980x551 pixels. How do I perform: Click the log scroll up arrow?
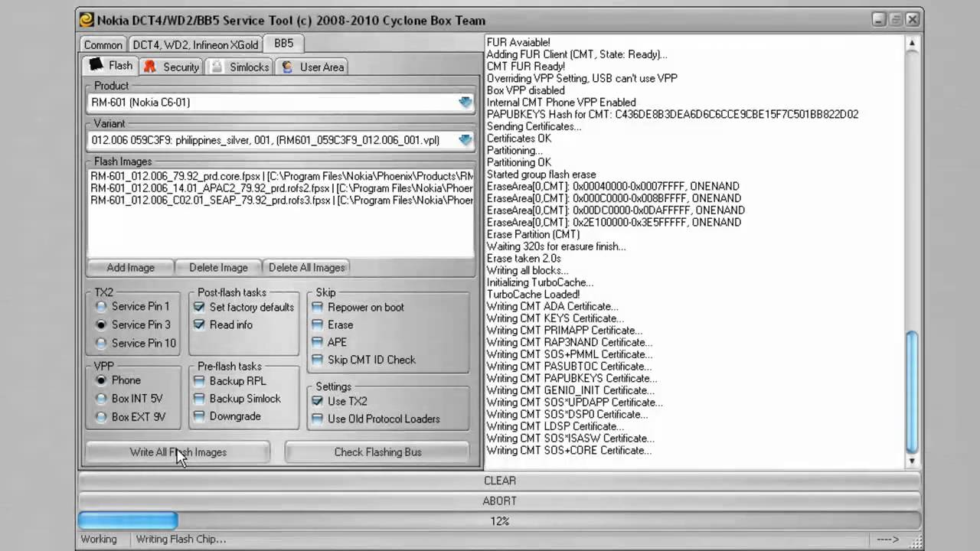click(x=911, y=43)
